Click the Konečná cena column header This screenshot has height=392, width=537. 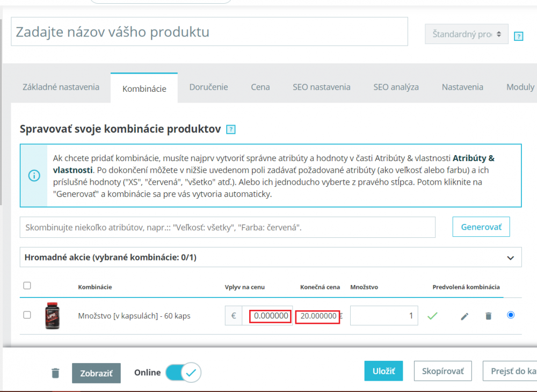coord(320,287)
